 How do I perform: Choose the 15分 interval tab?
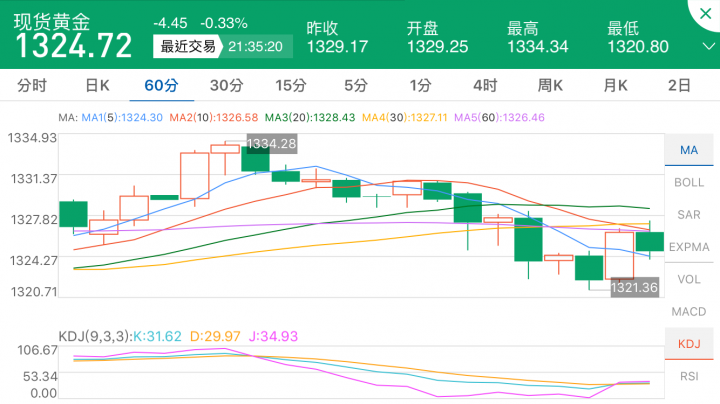[290, 86]
